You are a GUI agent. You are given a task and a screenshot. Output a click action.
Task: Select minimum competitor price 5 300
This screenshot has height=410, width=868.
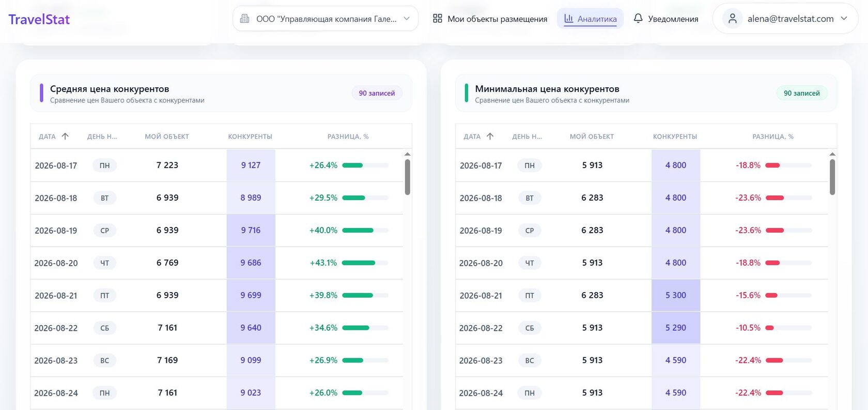(x=676, y=295)
